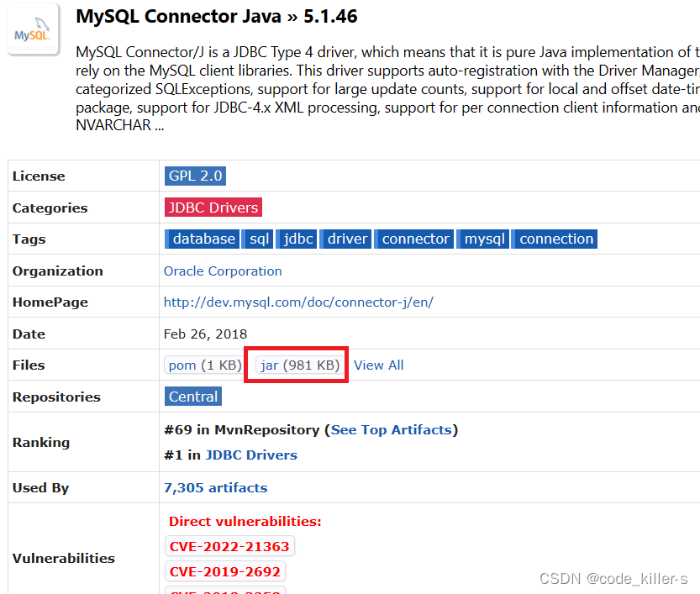Download the jar (981 KB) file

(x=295, y=365)
